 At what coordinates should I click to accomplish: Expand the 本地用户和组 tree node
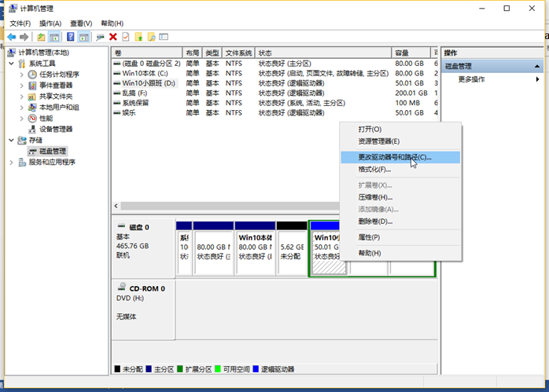point(21,108)
